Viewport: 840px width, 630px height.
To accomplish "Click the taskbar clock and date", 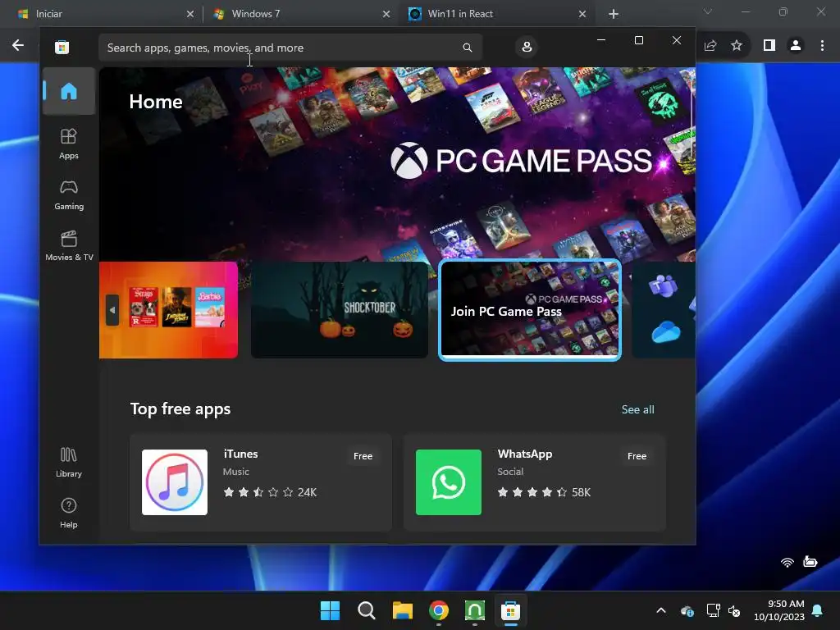I will (779, 610).
